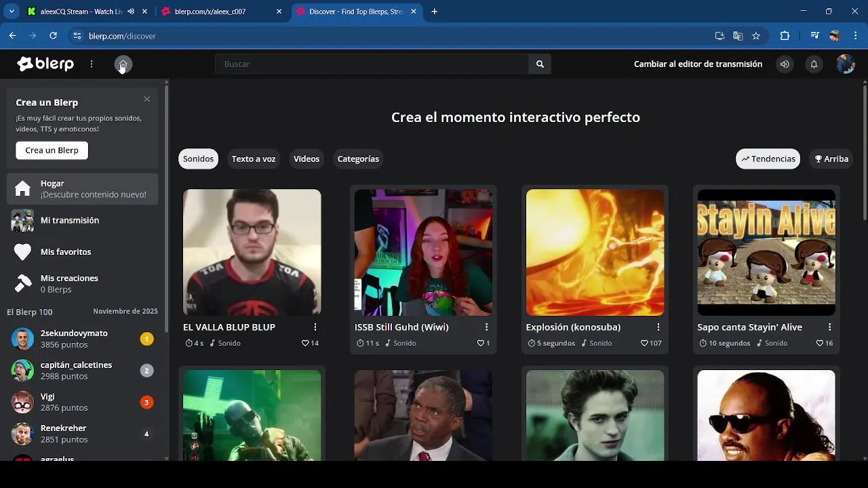868x488 pixels.
Task: Click the gold rank 1 badge
Action: tap(146, 339)
